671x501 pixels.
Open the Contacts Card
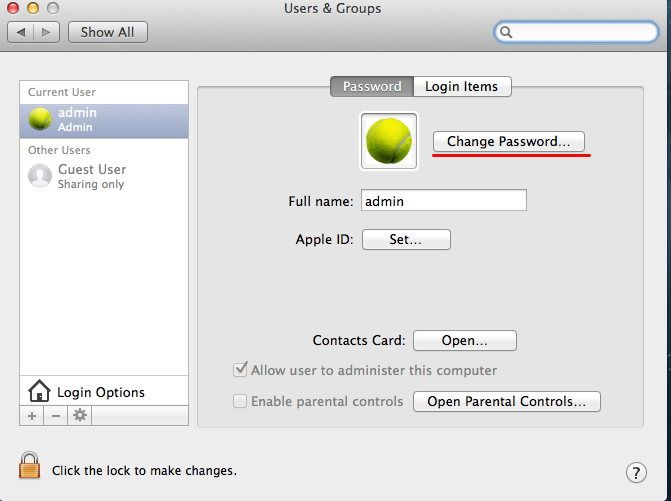pyautogui.click(x=464, y=340)
